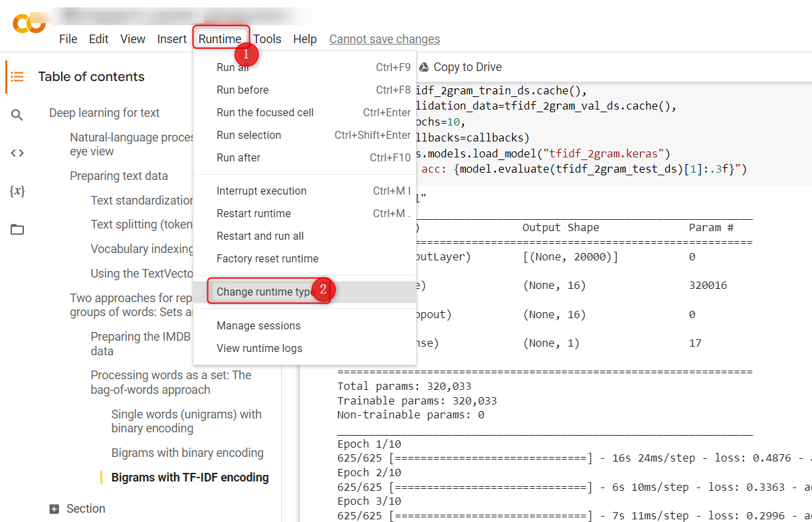The height and width of the screenshot is (522, 812).
Task: Select Change runtime type
Action: click(x=264, y=291)
